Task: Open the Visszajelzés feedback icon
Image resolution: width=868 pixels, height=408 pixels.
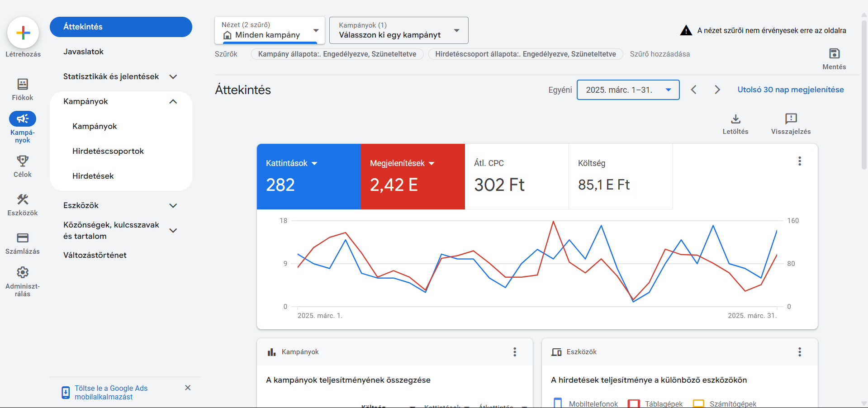Action: (x=791, y=119)
